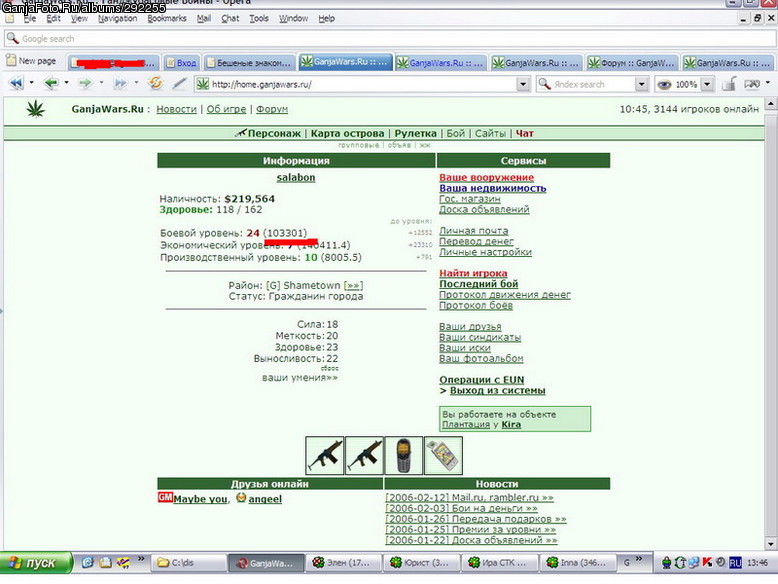
Task: Open the Ваше вооружение link
Action: (x=486, y=177)
